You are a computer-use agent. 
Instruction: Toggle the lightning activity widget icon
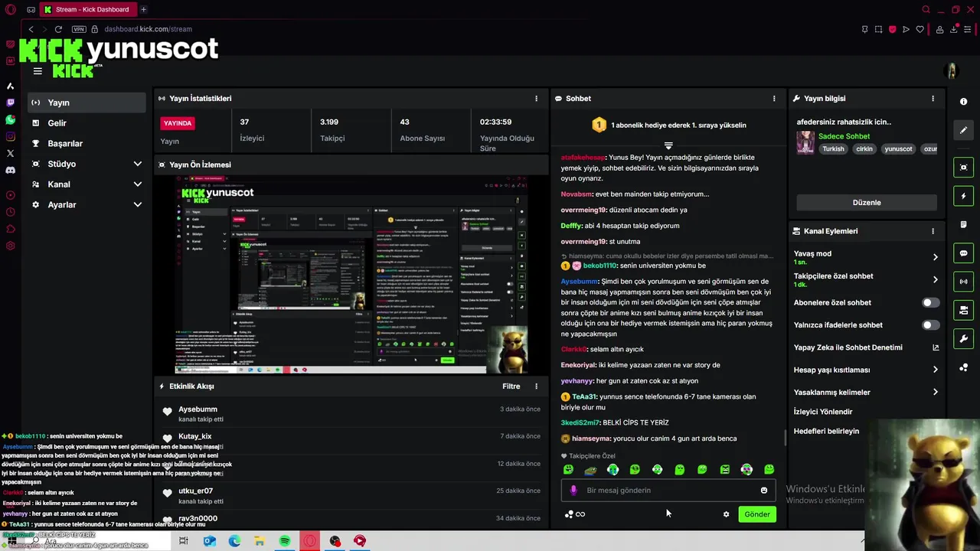[963, 197]
